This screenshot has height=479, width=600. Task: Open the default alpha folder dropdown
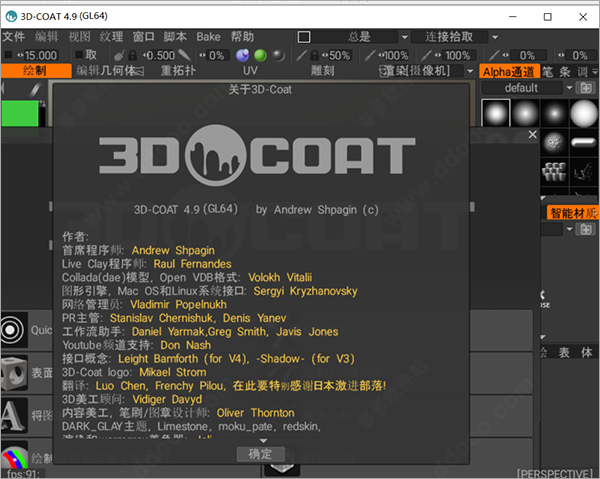coord(569,88)
